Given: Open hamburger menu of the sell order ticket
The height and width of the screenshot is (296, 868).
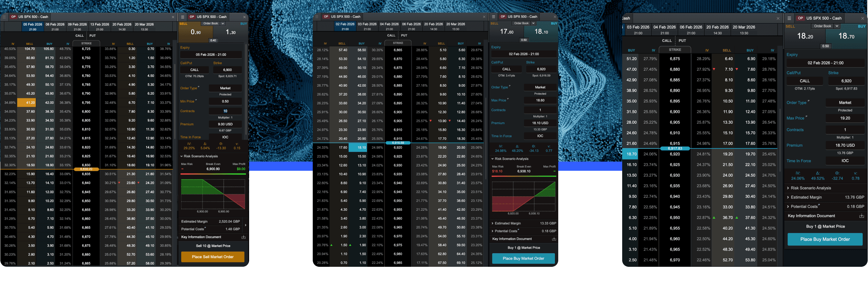Looking at the screenshot, I should click(183, 17).
